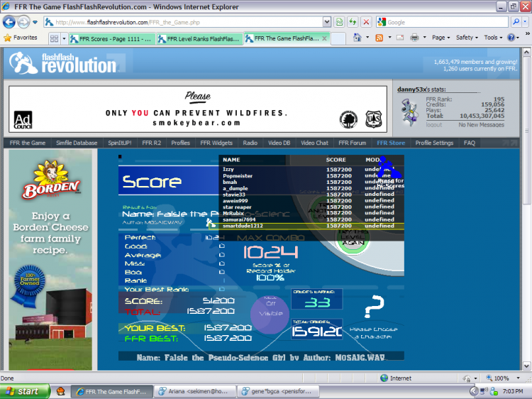This screenshot has height=399, width=532.
Task: Click the browser Forward arrow button
Action: [x=23, y=23]
